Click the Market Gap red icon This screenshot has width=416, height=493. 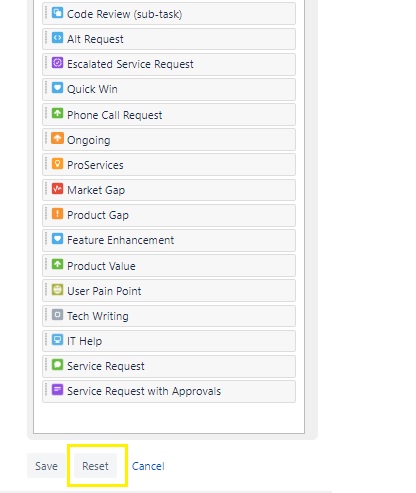point(57,189)
